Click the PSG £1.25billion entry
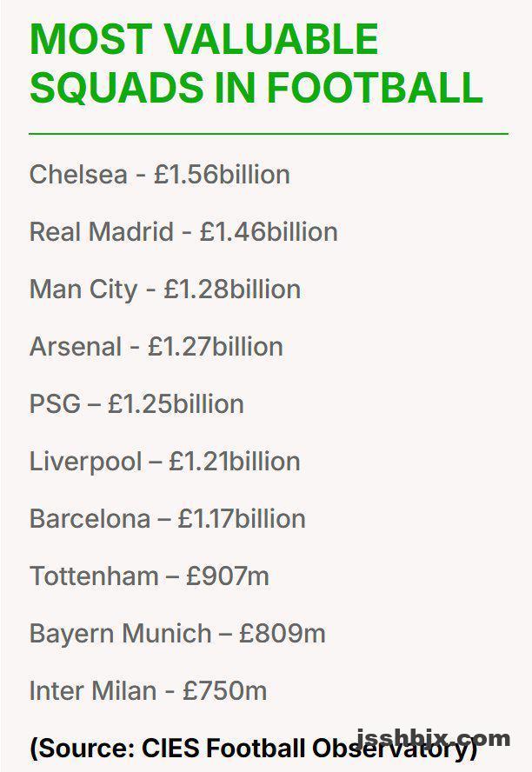 (x=136, y=404)
